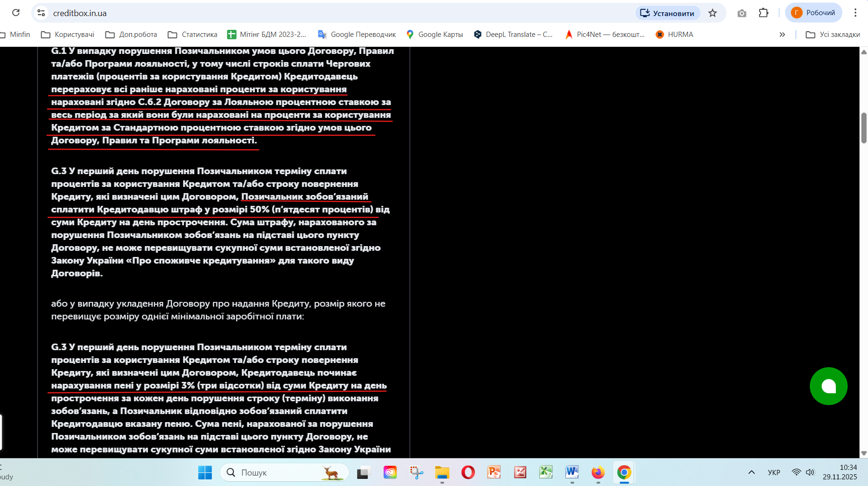
Task: Open Task View icon on taskbar
Action: coord(363,472)
